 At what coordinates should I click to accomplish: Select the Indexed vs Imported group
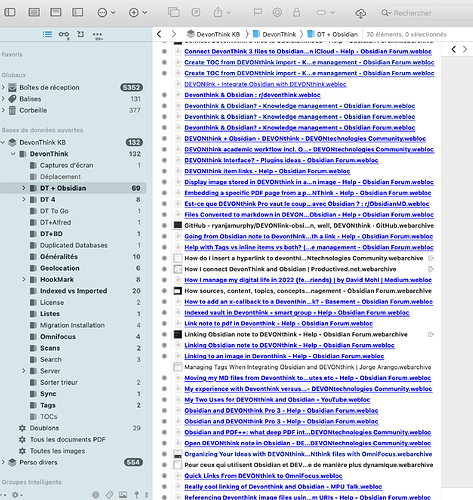(x=73, y=291)
